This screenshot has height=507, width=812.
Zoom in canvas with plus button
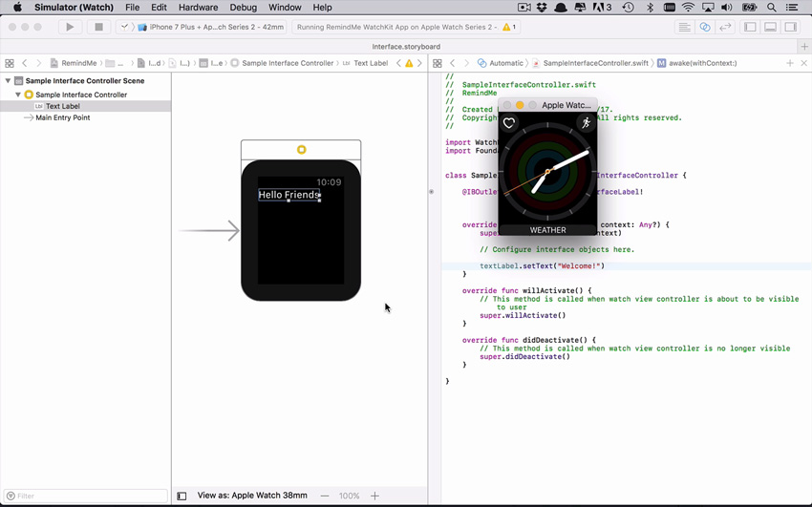pyautogui.click(x=374, y=496)
